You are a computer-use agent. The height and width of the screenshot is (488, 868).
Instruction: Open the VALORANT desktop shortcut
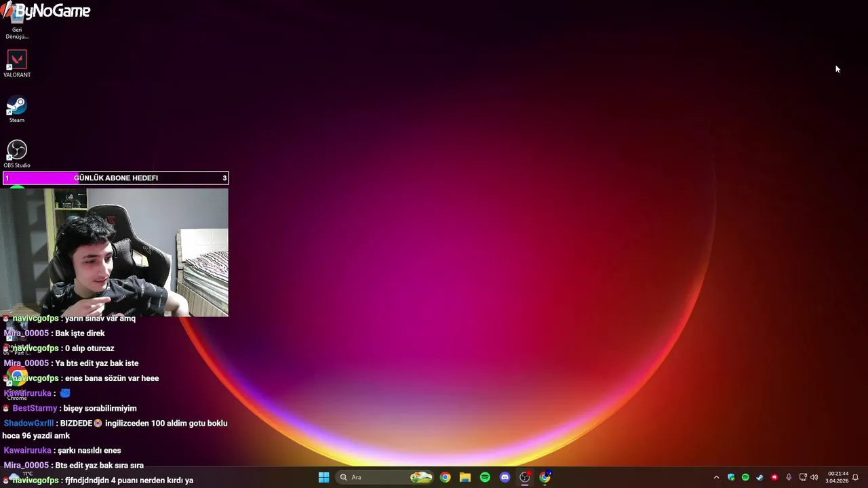click(x=17, y=64)
